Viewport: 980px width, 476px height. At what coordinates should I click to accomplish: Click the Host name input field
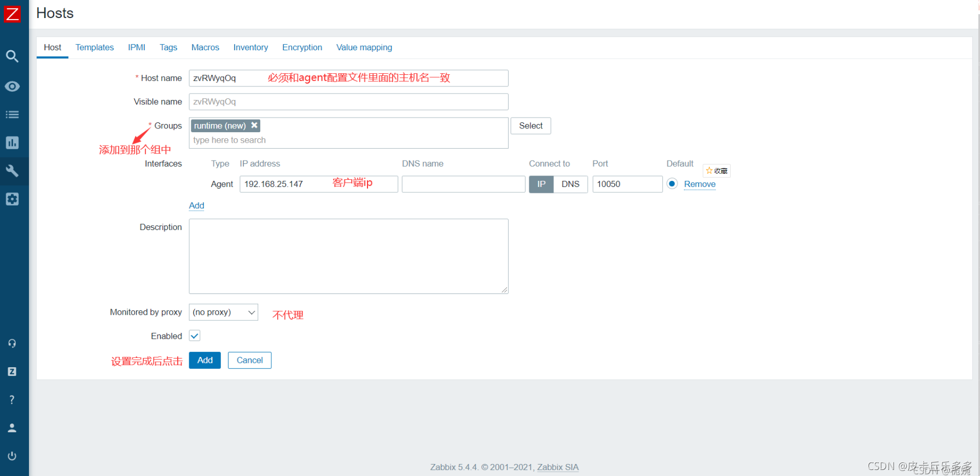(348, 78)
